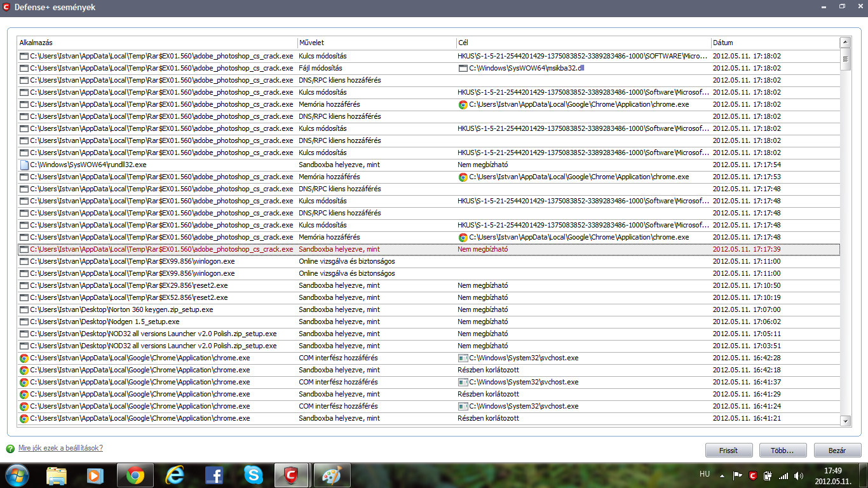
Task: Select the red highlighted adobe_photoshop_cs_crack.exe row
Action: click(429, 249)
